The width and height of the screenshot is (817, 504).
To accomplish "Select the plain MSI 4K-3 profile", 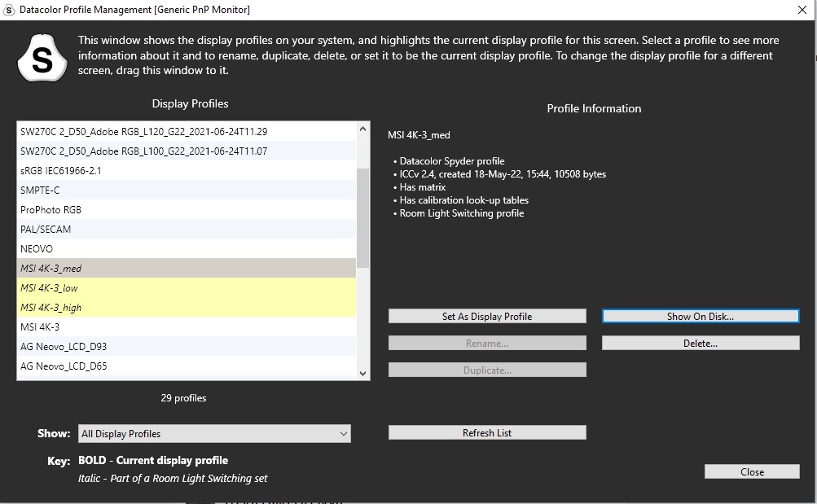I will click(187, 327).
